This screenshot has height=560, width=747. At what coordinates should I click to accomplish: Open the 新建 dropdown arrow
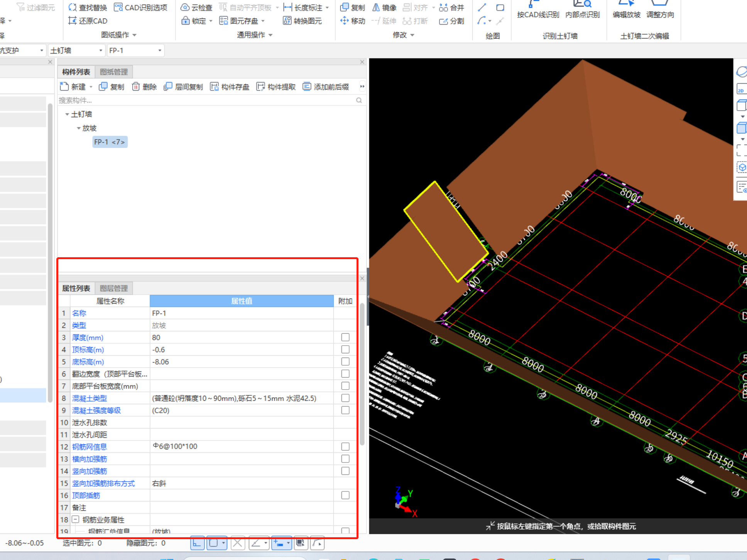point(91,87)
